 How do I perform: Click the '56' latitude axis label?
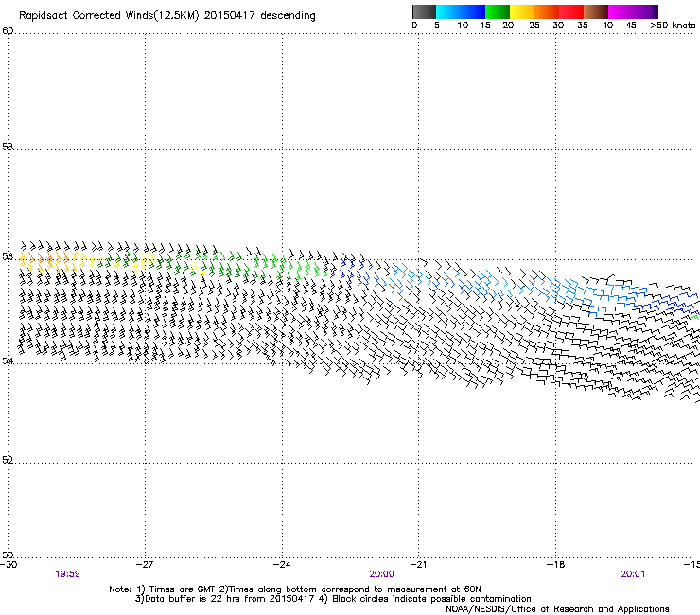pyautogui.click(x=8, y=256)
